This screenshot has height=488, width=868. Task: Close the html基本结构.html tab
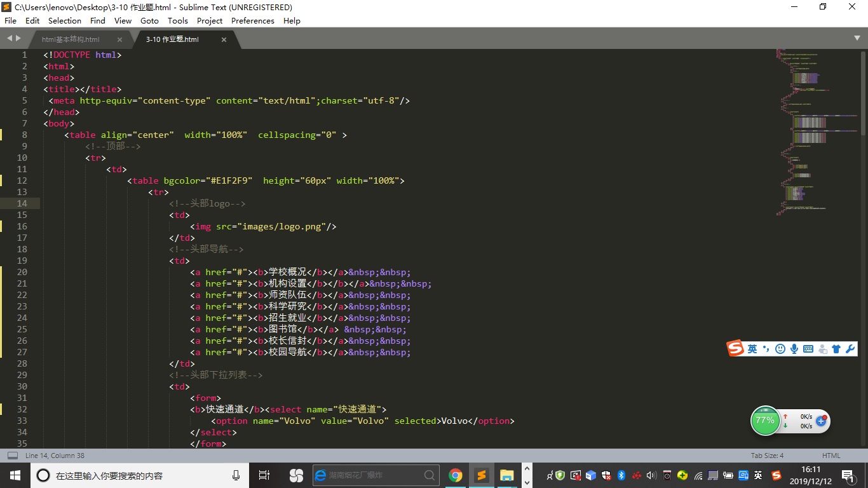pos(119,39)
